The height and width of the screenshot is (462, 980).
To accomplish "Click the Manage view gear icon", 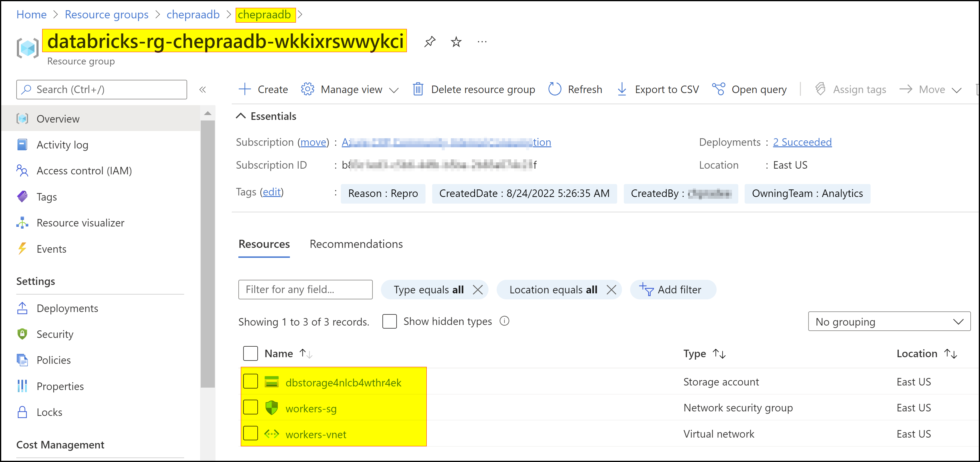I will click(307, 89).
